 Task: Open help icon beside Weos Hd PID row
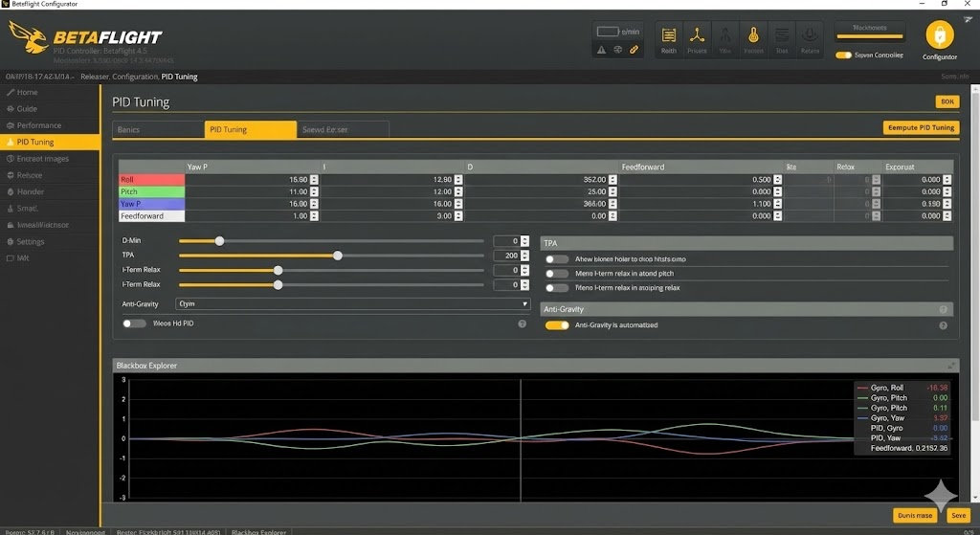pos(522,323)
